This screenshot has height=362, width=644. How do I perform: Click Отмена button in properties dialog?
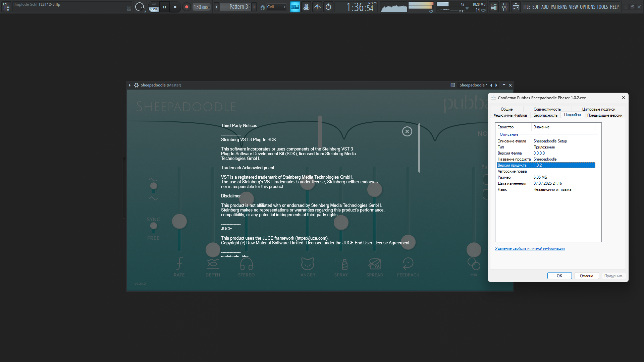[x=587, y=276]
